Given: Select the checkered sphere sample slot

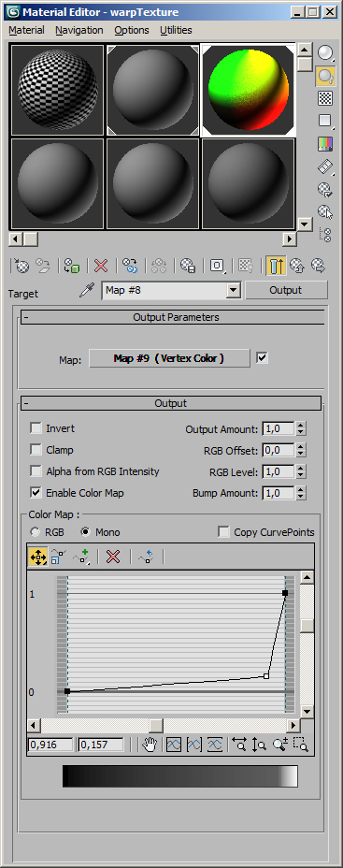Looking at the screenshot, I should coord(58,90).
